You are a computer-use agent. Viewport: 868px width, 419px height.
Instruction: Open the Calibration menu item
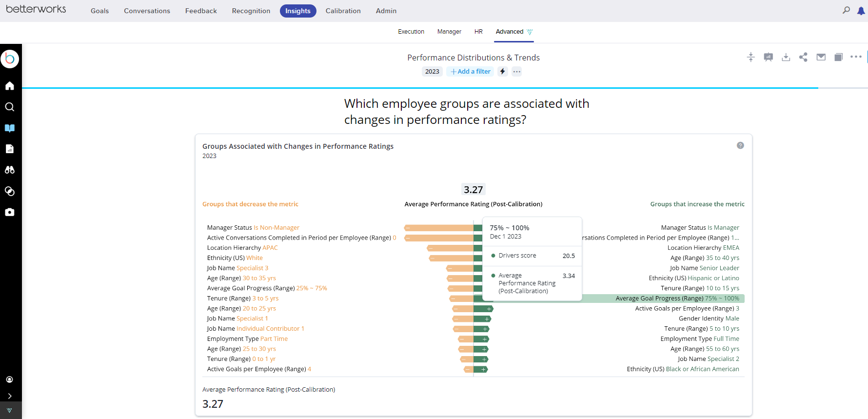pyautogui.click(x=343, y=11)
